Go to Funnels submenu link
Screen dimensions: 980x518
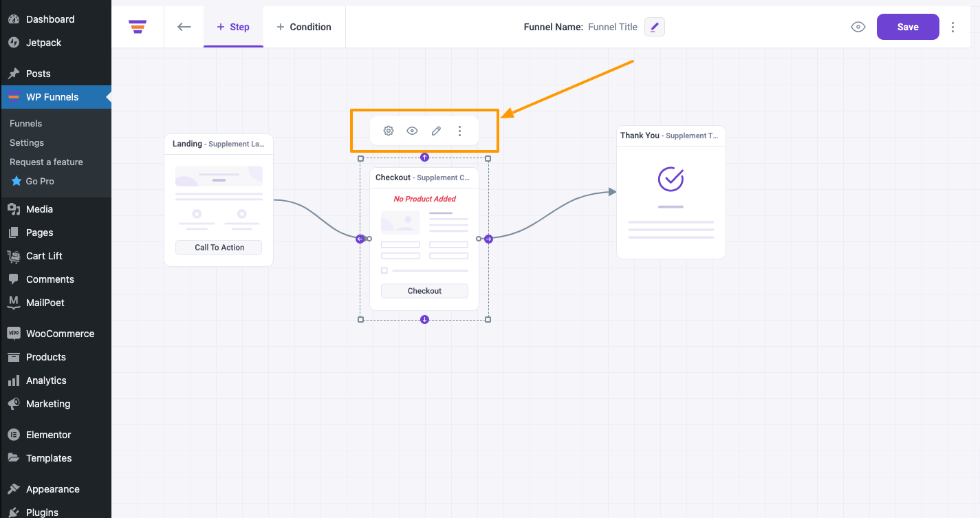tap(26, 124)
